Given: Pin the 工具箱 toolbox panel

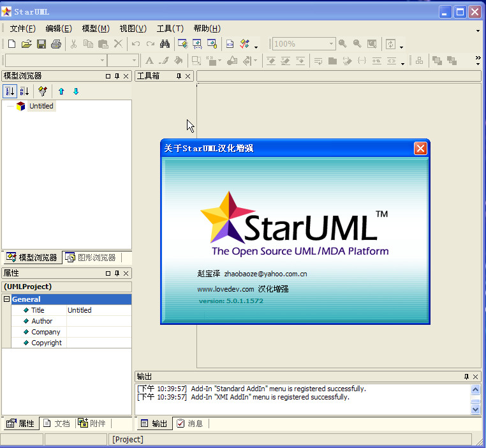Looking at the screenshot, I should click(x=179, y=76).
